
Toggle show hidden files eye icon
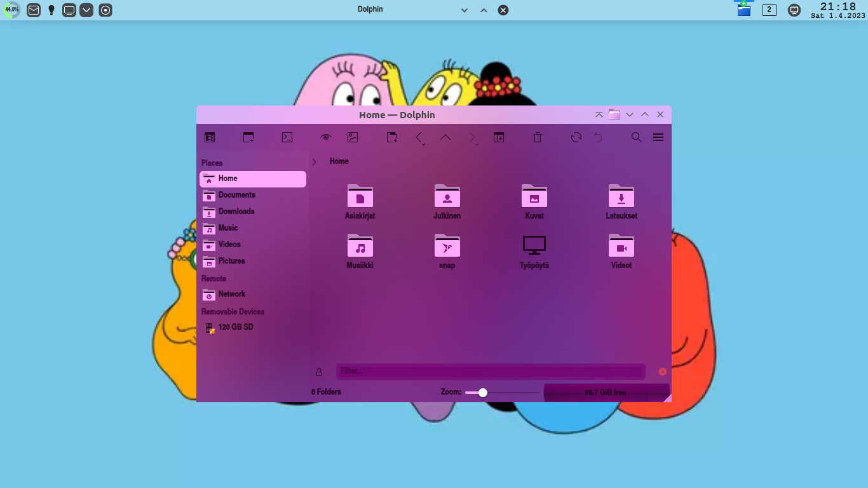(326, 137)
